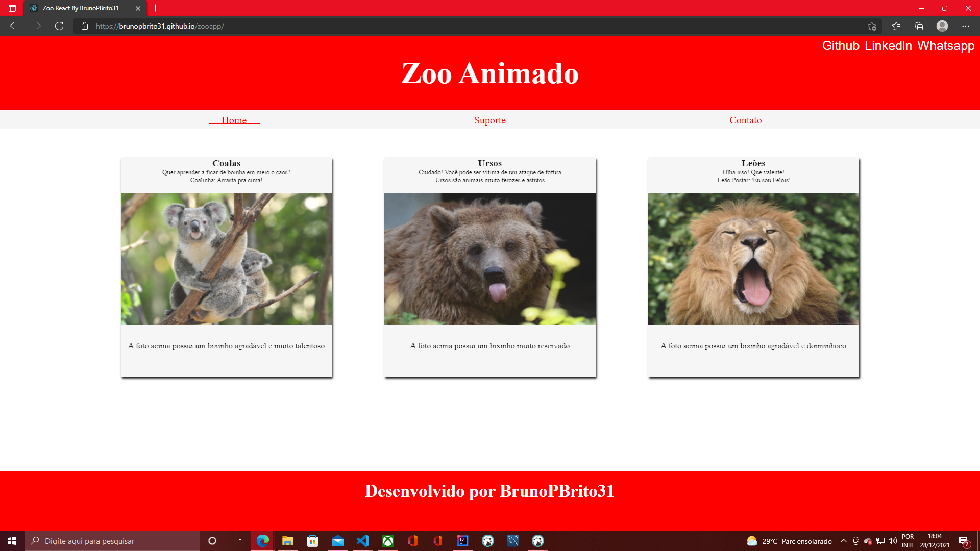The image size is (980, 551).
Task: Refresh the Zoo Animado page
Action: click(59, 26)
